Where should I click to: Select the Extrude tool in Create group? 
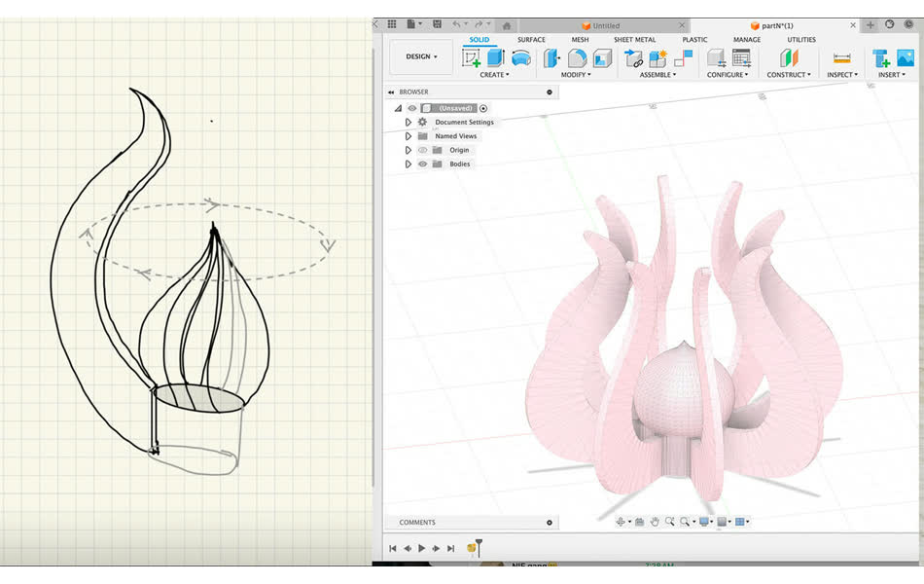click(496, 58)
